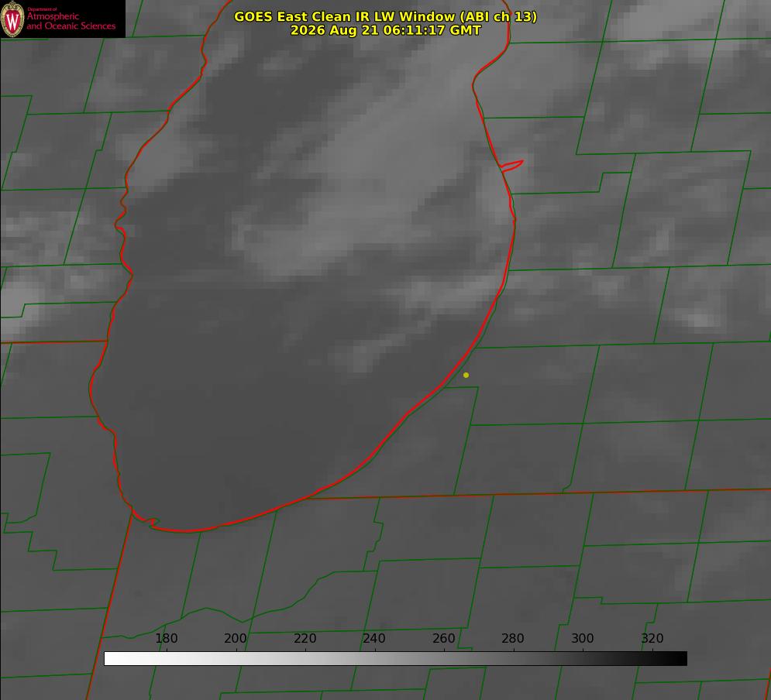Viewport: 771px width, 700px height.
Task: Click the University of Wisconsin crest logo
Action: [12, 19]
